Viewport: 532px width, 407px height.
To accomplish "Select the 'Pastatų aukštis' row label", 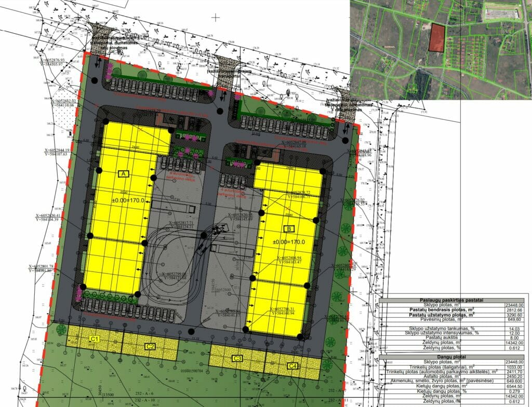I will (442, 337).
